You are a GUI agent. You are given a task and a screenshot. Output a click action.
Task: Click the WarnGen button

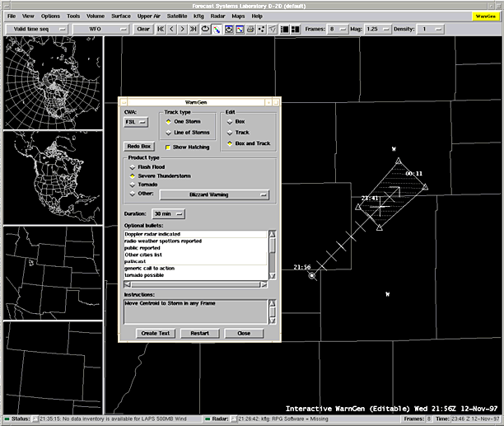click(x=485, y=16)
